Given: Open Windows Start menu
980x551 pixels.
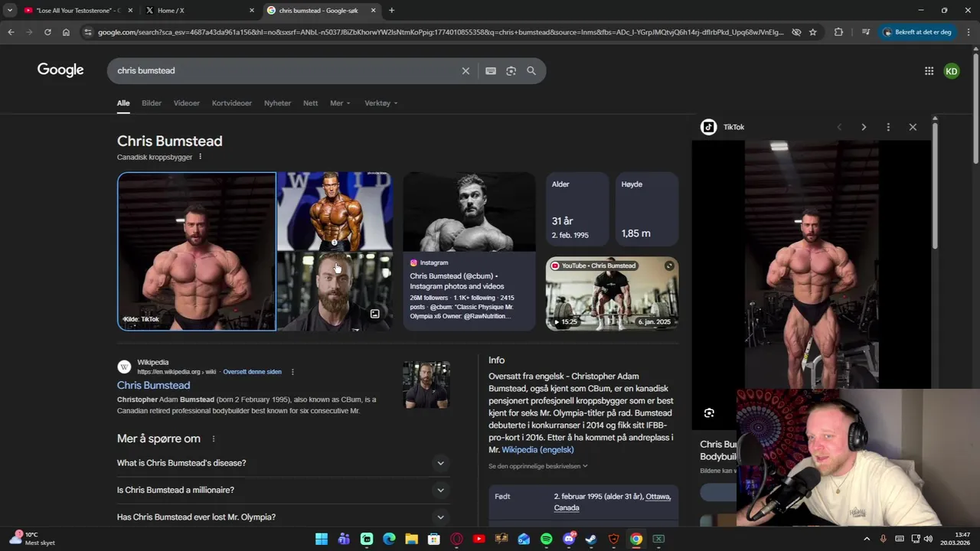Looking at the screenshot, I should [322, 539].
